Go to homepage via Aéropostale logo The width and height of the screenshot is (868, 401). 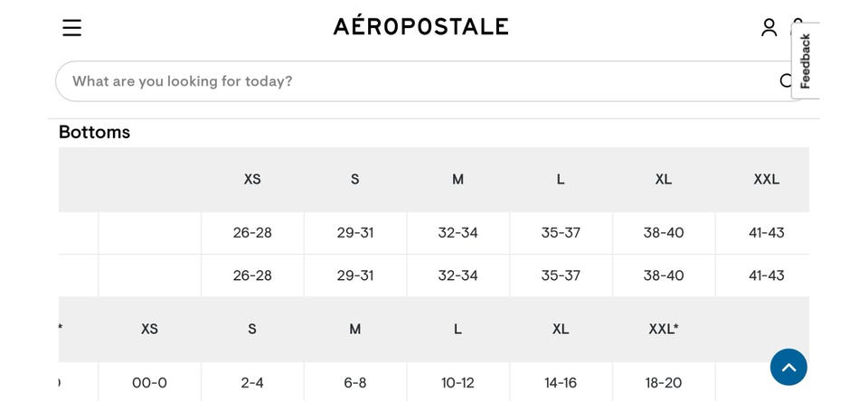420,26
